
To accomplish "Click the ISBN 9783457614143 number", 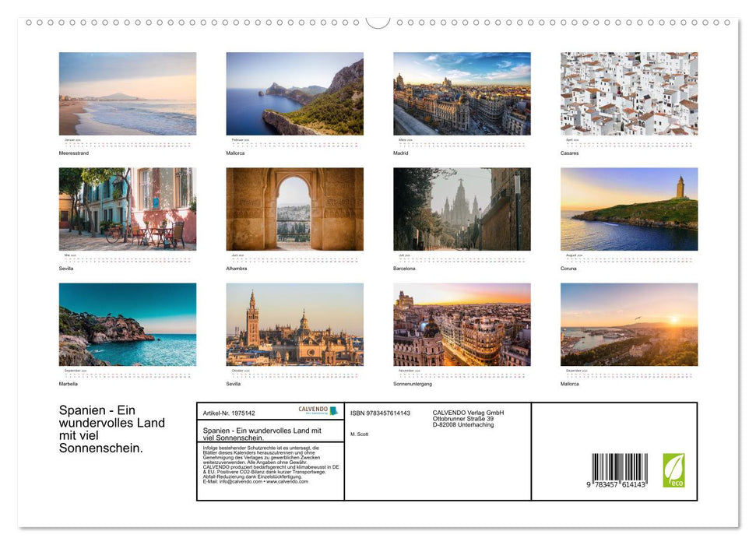I will (379, 414).
